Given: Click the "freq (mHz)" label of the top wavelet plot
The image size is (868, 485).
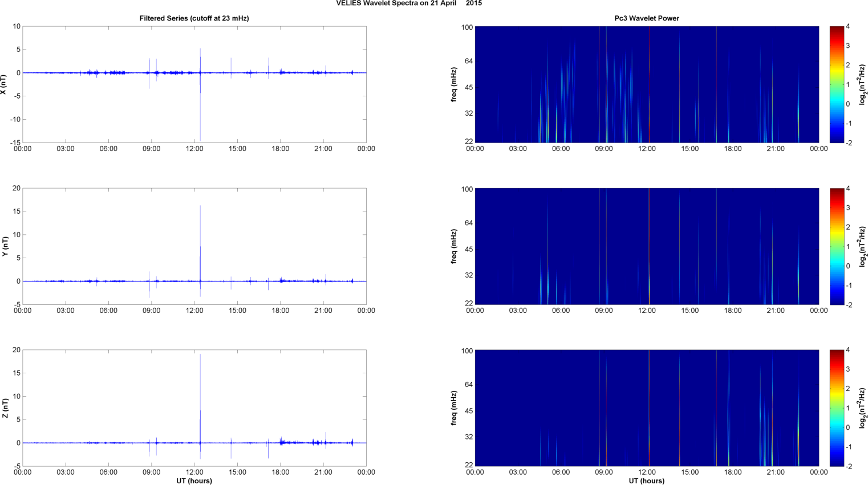Looking at the screenshot, I should [454, 84].
